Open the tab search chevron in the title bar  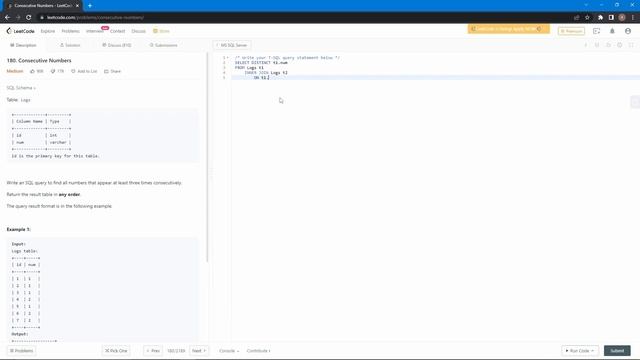[x=586, y=5]
